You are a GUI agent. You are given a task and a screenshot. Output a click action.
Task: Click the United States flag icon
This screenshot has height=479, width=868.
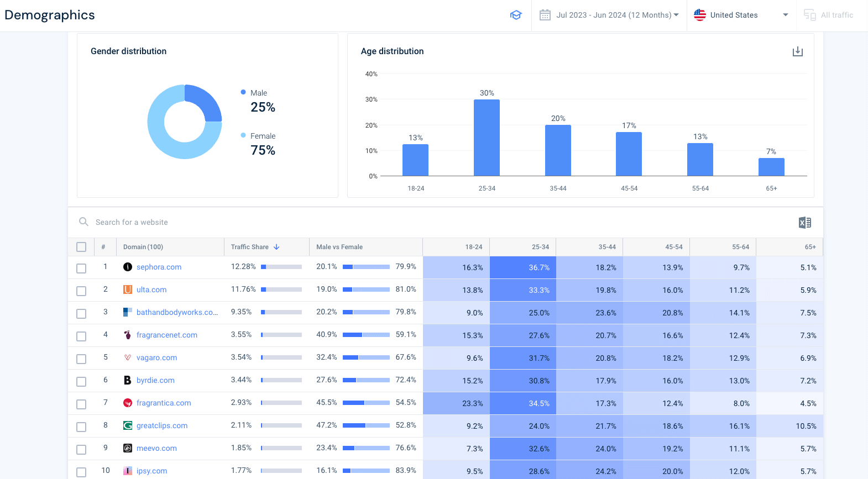[700, 15]
